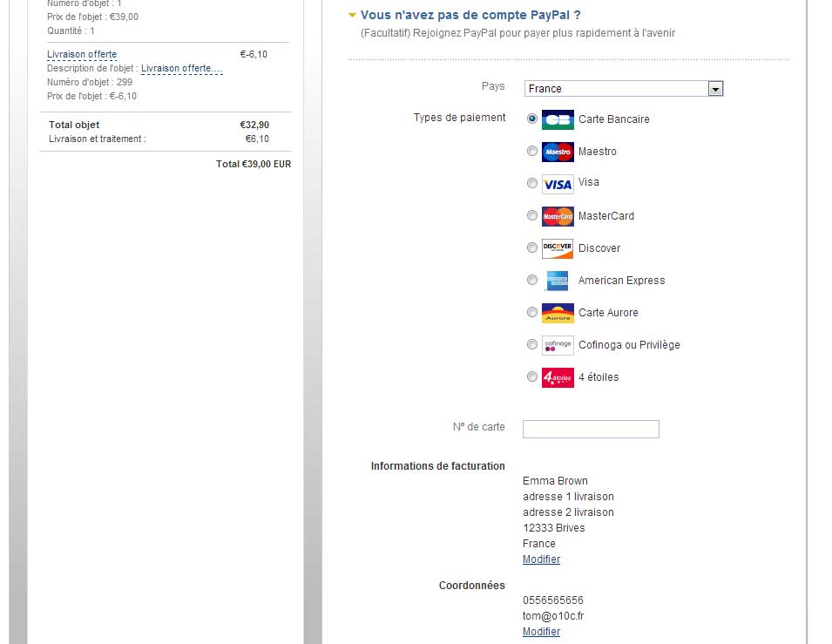Click Modifier under Coordonnées contact details
Image resolution: width=832 pixels, height=644 pixels.
click(x=541, y=632)
